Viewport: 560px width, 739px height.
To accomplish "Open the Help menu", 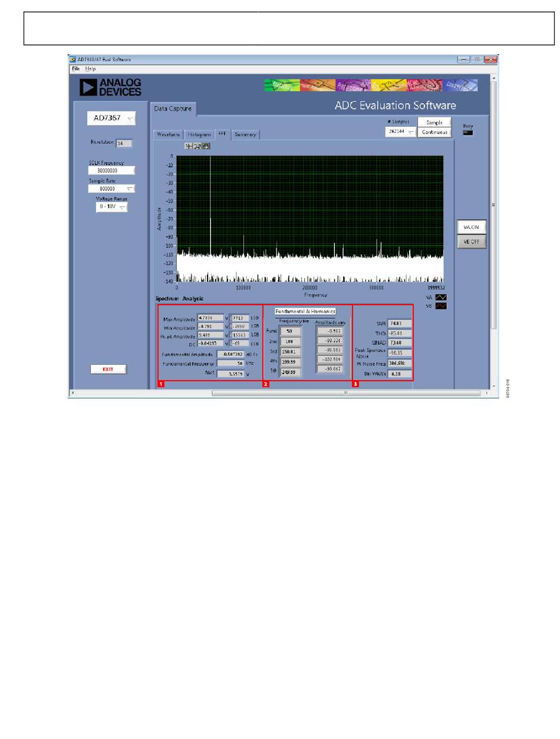I will point(90,69).
